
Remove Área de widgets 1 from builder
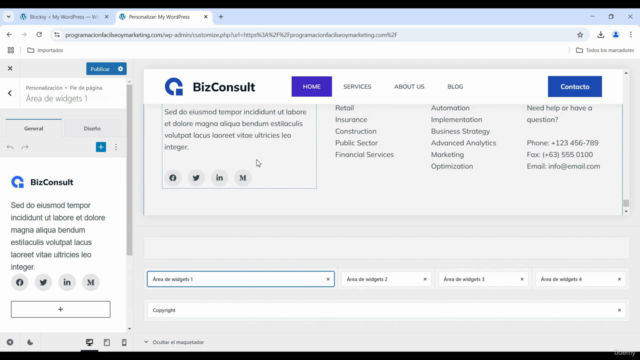[x=328, y=279]
